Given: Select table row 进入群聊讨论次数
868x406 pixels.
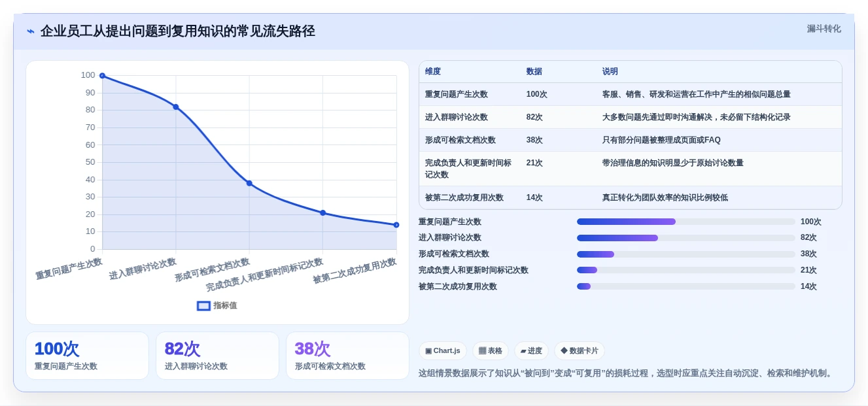Looking at the screenshot, I should coord(631,117).
